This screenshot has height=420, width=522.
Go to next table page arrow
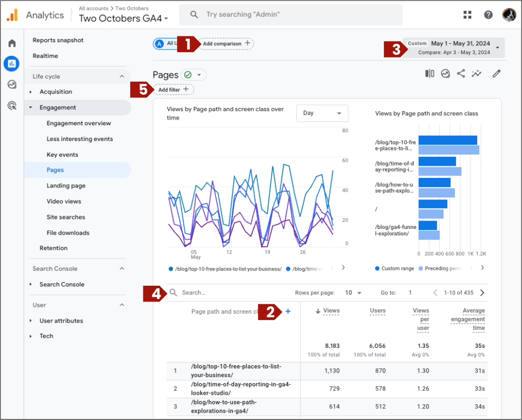click(x=482, y=293)
